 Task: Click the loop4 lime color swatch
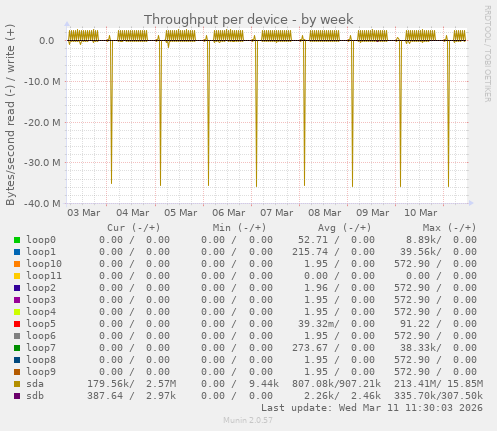pyautogui.click(x=17, y=312)
